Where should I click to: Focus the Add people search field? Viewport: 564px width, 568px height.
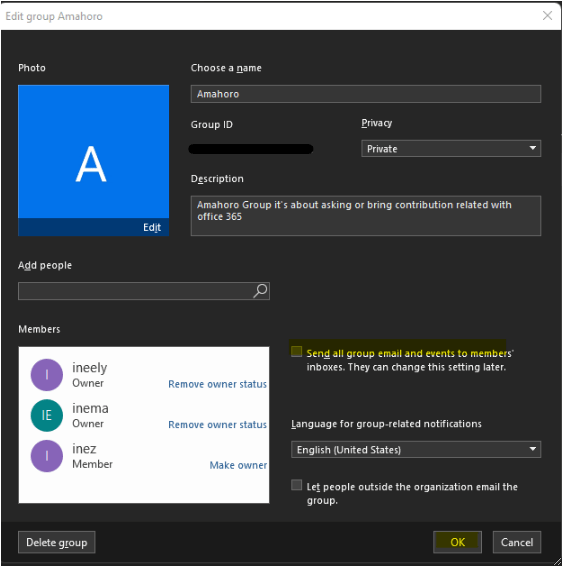144,291
